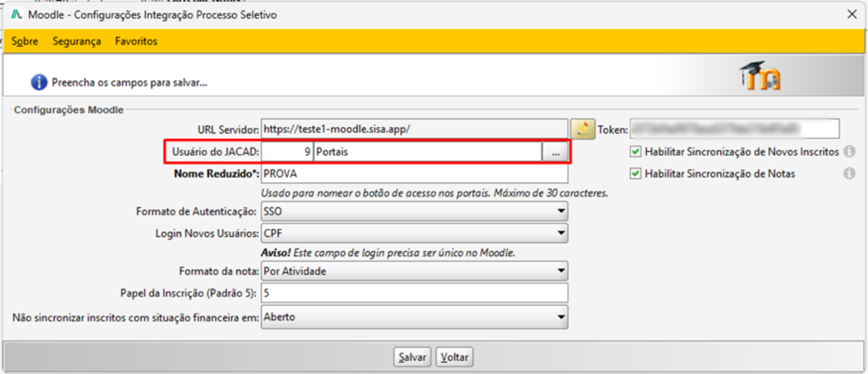Click the Papel da Inscrição field with 5
This screenshot has height=374, width=868.
coord(414,293)
